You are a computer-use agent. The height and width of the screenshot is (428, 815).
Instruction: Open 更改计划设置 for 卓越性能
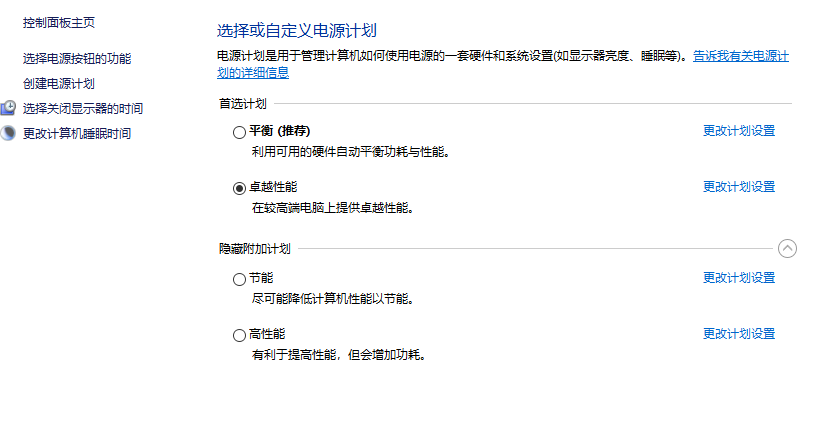739,187
